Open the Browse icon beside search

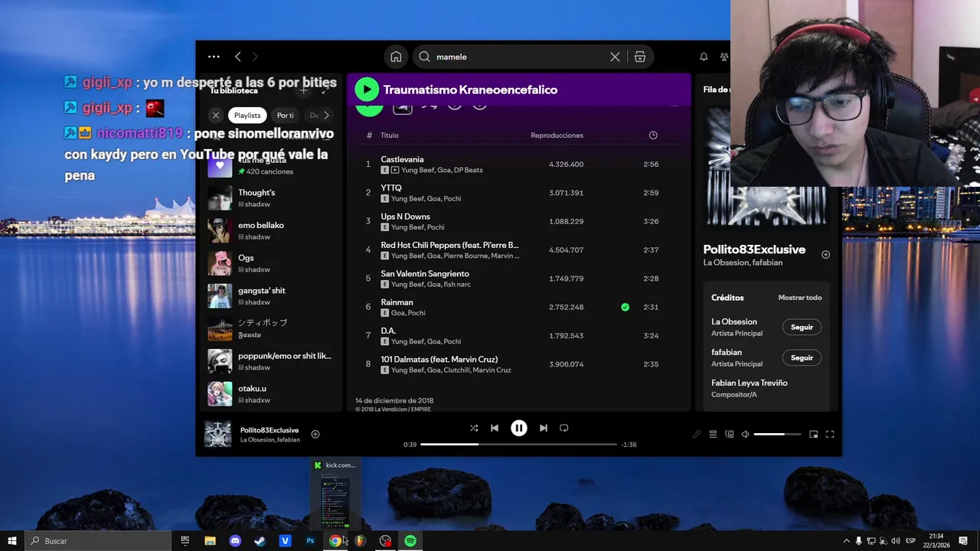(640, 57)
